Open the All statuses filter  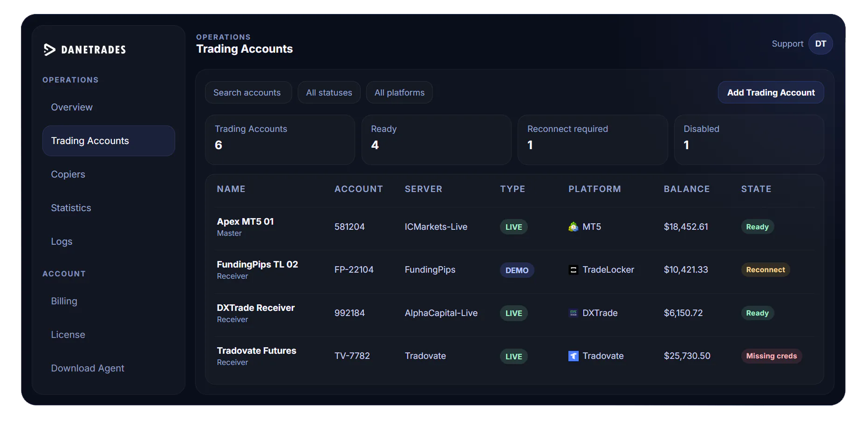[329, 92]
